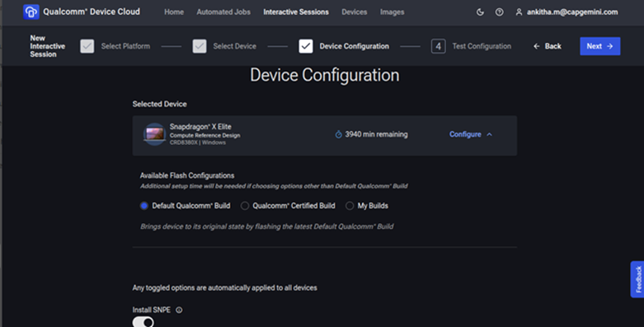The width and height of the screenshot is (644, 327).
Task: Open the Feedback side tab
Action: [x=637, y=279]
